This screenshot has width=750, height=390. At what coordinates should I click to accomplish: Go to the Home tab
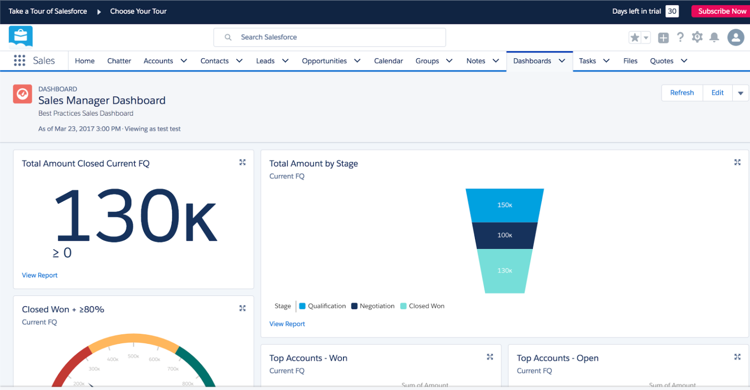pyautogui.click(x=85, y=61)
